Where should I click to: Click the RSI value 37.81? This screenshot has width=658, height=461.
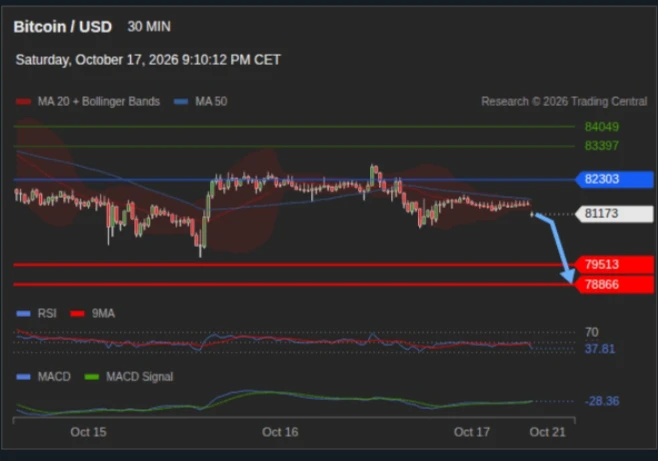(x=600, y=349)
